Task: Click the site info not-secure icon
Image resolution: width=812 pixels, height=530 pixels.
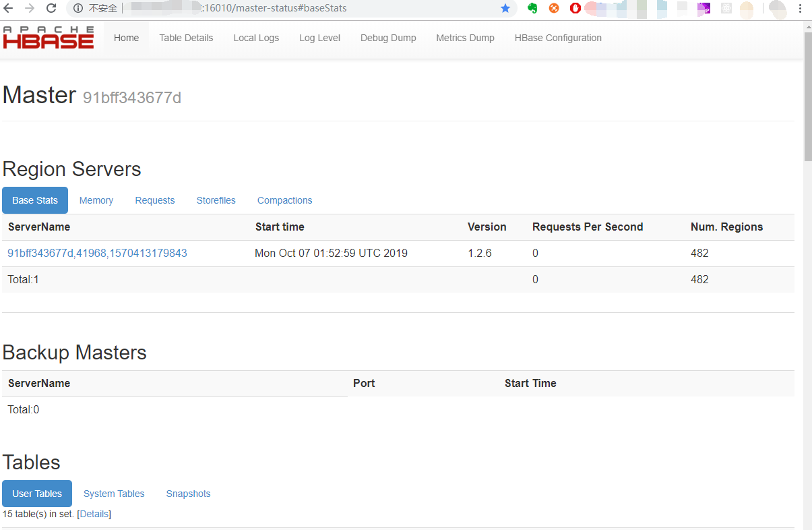Action: [x=78, y=8]
